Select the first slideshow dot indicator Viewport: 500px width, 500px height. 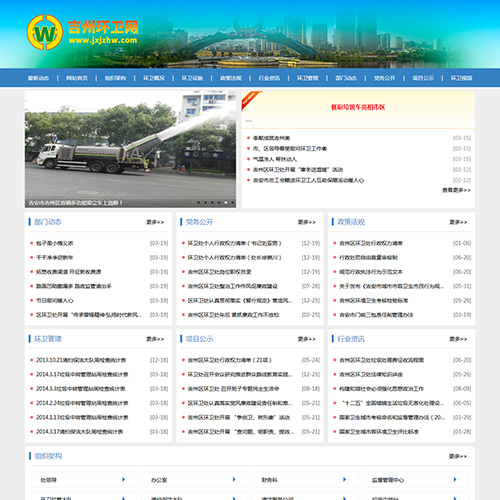199,202
